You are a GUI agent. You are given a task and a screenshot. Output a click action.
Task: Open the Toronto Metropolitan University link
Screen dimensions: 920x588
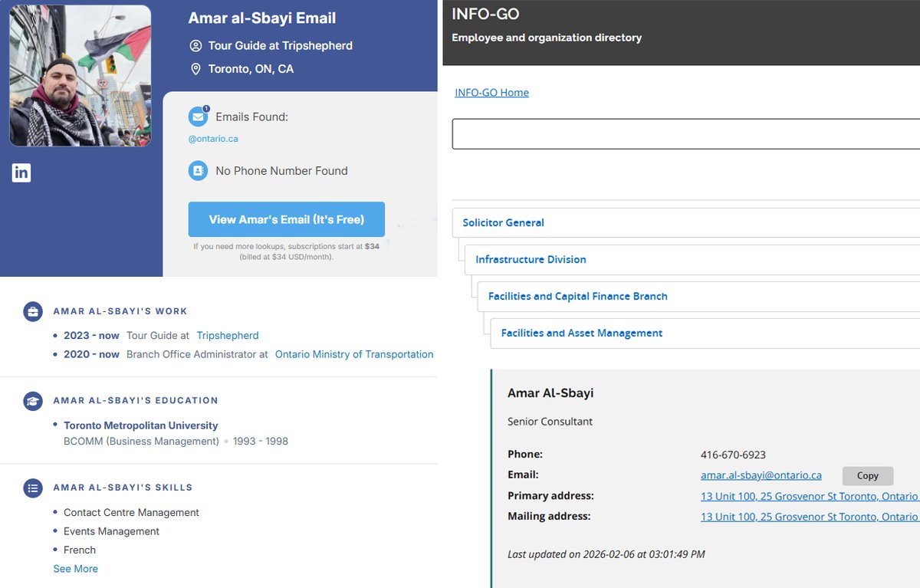(x=141, y=425)
